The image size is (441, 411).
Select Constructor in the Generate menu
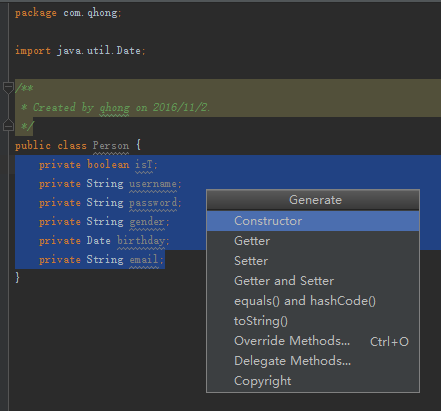click(313, 221)
